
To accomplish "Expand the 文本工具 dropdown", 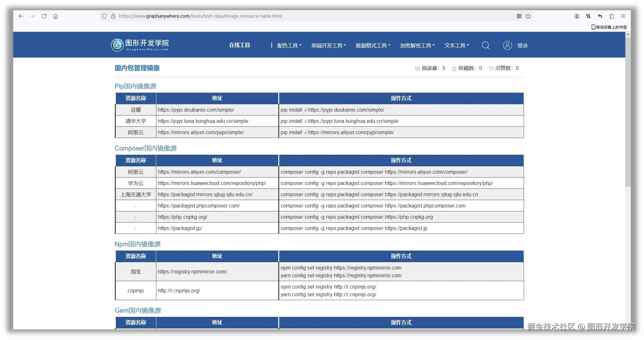I will 456,45.
